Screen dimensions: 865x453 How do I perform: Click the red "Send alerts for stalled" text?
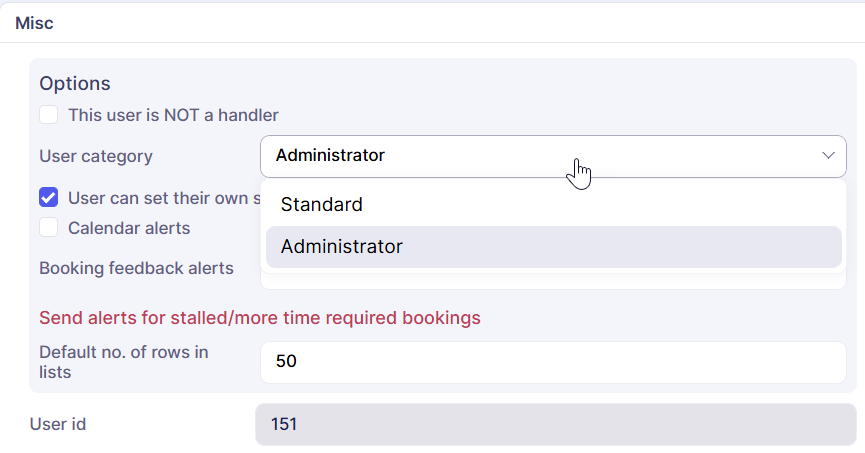click(x=260, y=318)
